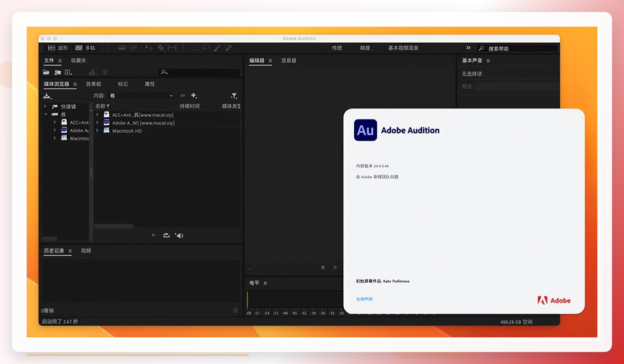Screen dimensions: 624x364
Task: Open the 内容 location dropdown
Action: (x=141, y=96)
